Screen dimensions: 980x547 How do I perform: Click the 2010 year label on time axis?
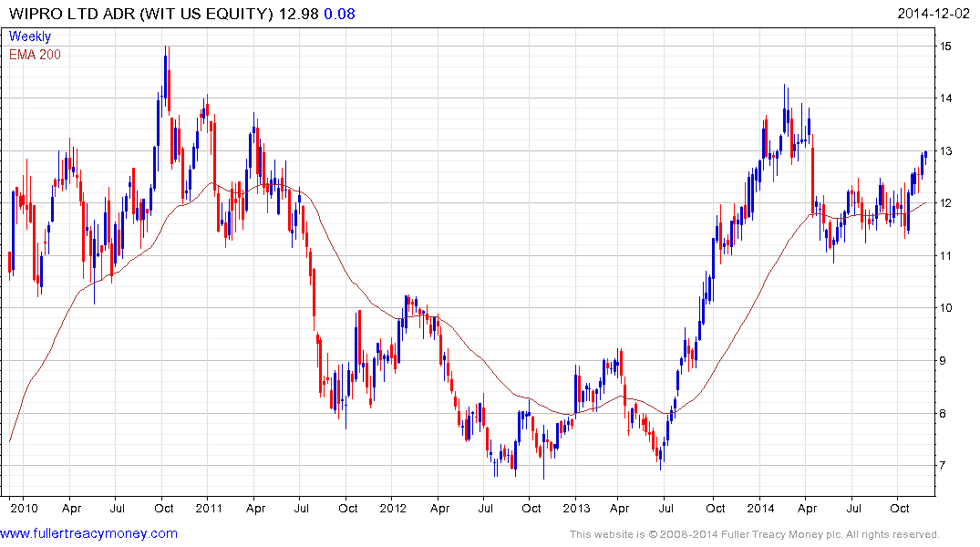tap(24, 508)
